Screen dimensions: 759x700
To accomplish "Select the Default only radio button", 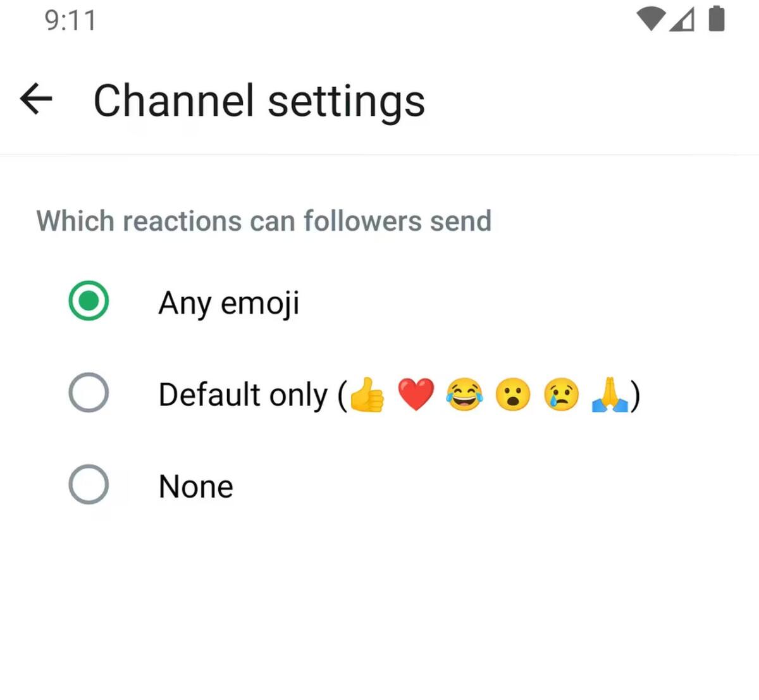I will click(x=89, y=393).
